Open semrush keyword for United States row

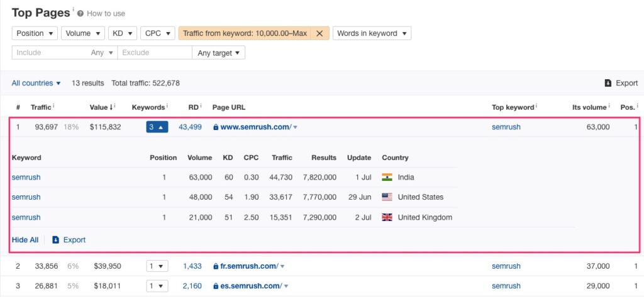[26, 197]
